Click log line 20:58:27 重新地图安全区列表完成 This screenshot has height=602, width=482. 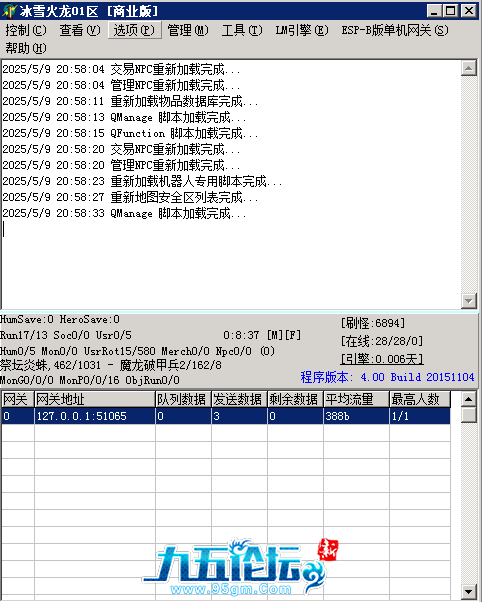pos(130,197)
